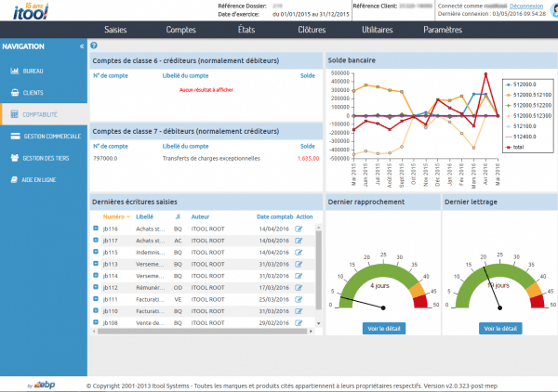The height and width of the screenshot is (392, 558).
Task: Open the Paramètres menu
Action: coord(442,30)
